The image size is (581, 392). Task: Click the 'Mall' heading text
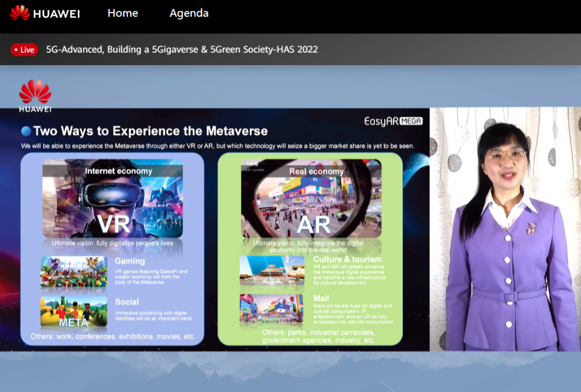[321, 298]
